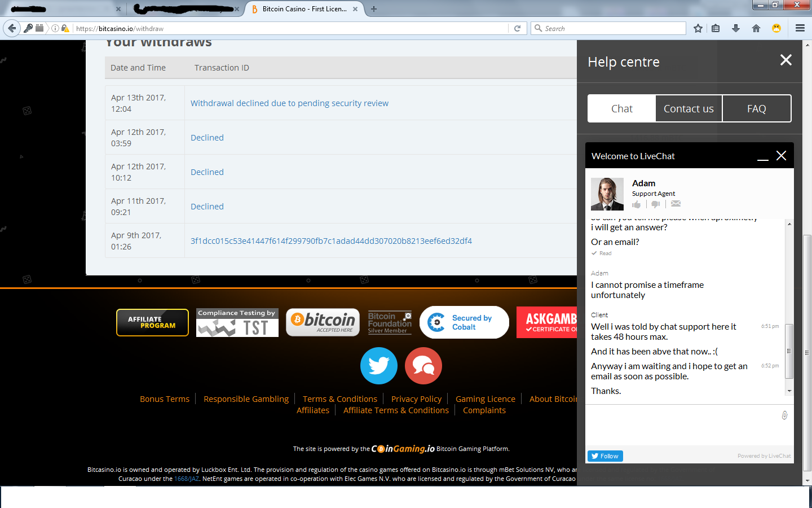Click the Twitter Follow button

click(x=605, y=456)
